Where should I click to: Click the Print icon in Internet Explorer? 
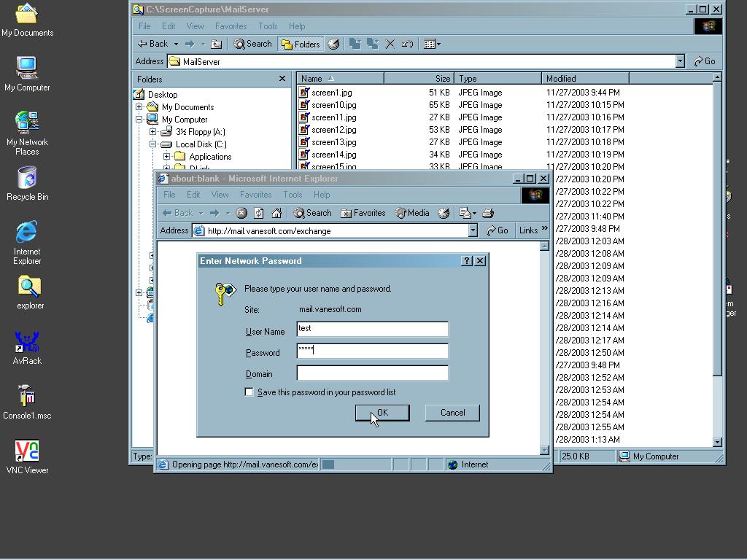tap(488, 213)
